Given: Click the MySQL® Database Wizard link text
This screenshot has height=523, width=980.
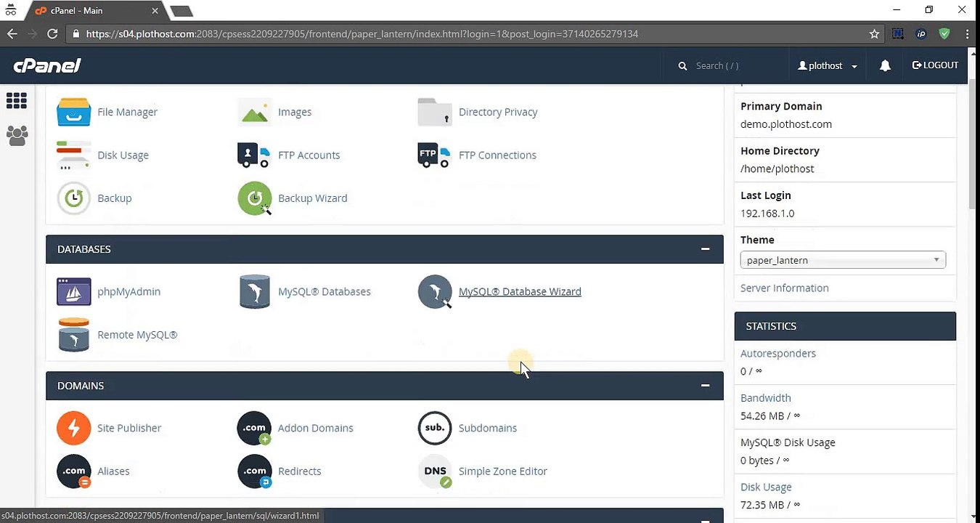Looking at the screenshot, I should click(x=520, y=291).
